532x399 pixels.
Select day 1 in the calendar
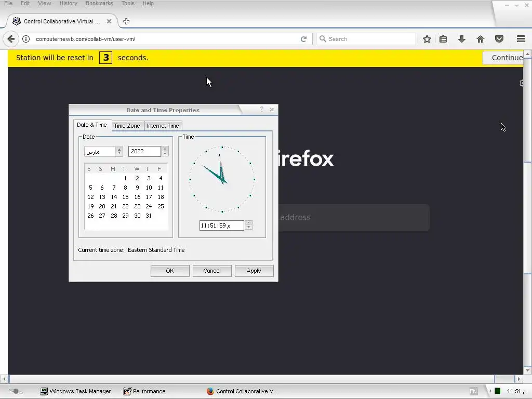pos(125,178)
